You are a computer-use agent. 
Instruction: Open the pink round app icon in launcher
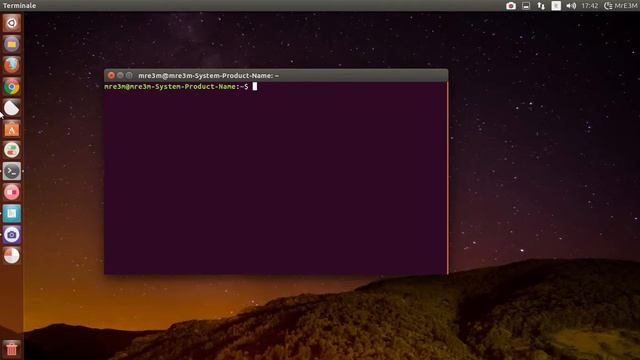coord(11,192)
